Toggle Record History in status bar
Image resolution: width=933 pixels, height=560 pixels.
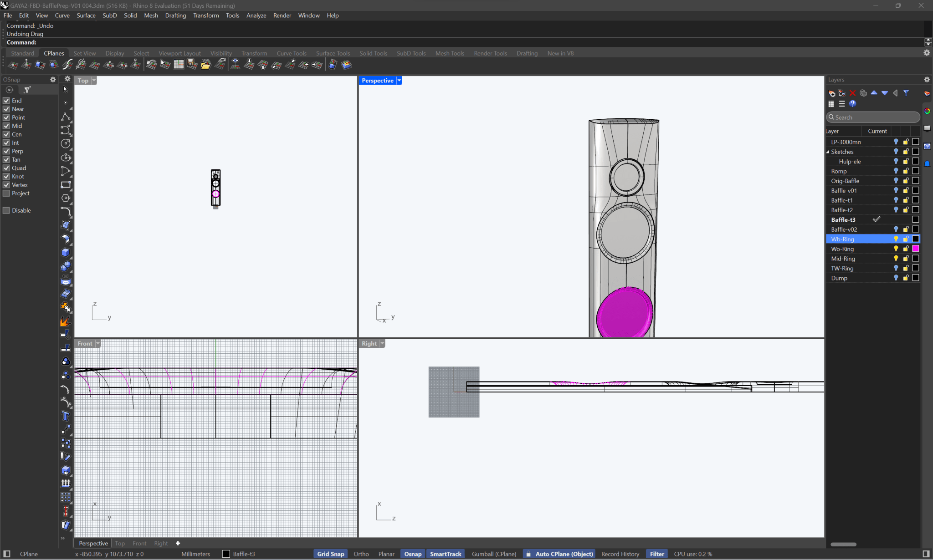[620, 554]
